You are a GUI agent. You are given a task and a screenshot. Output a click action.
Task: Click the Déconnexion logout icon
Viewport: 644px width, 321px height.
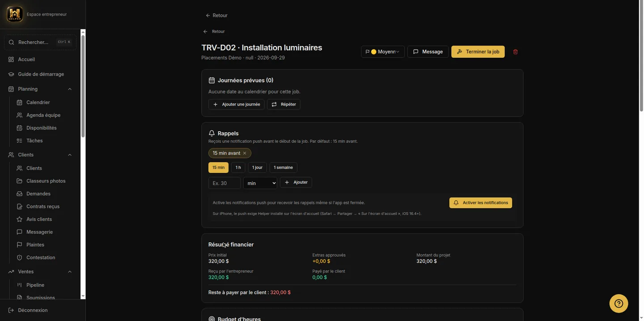11,310
